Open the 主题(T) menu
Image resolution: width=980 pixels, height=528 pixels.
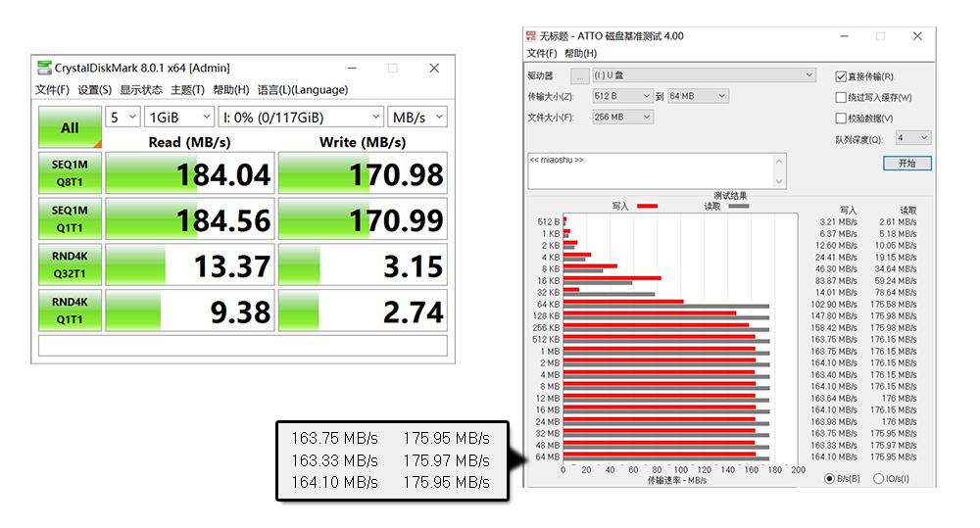click(x=187, y=89)
